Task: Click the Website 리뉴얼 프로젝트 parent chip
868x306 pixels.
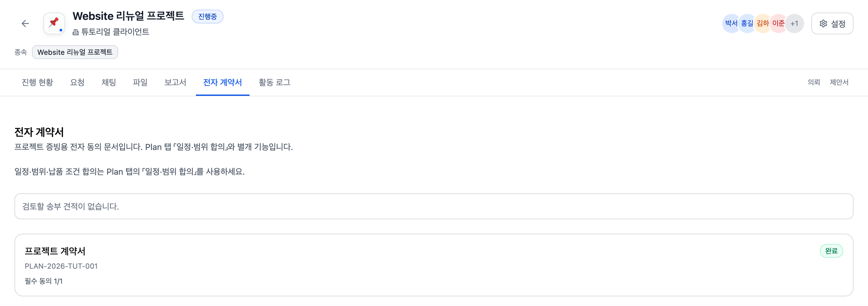Action: [x=75, y=52]
